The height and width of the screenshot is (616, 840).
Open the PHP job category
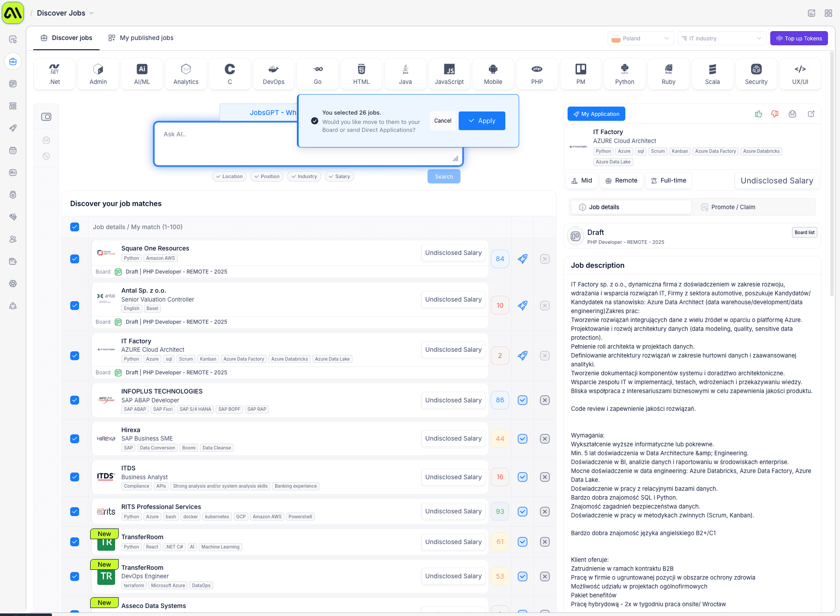click(536, 74)
